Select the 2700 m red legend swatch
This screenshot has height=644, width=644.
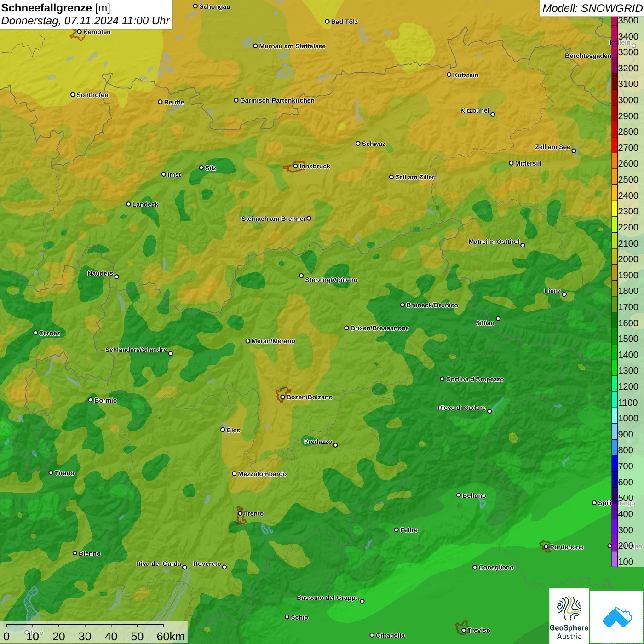pos(615,145)
